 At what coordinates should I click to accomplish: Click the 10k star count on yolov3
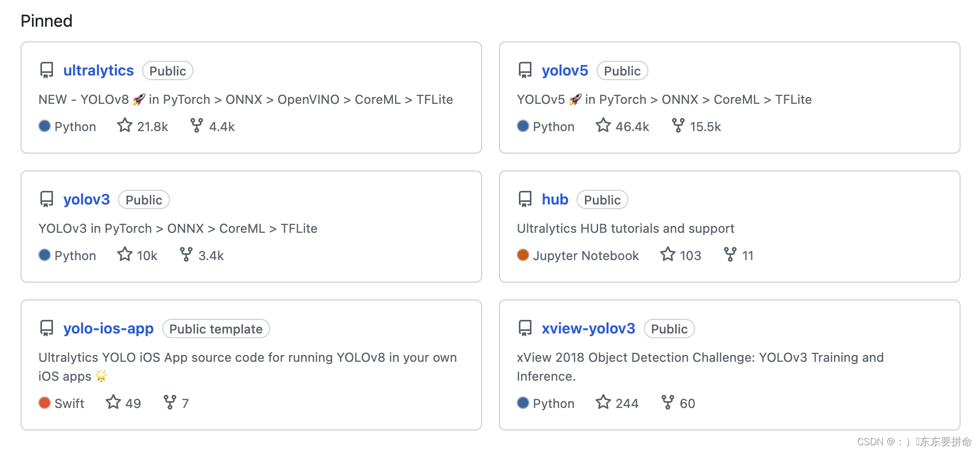tap(147, 256)
